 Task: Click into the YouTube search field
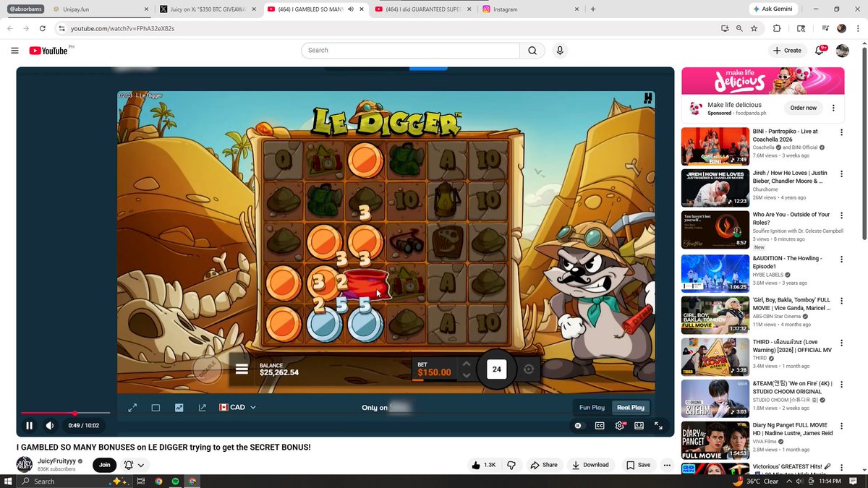click(411, 51)
